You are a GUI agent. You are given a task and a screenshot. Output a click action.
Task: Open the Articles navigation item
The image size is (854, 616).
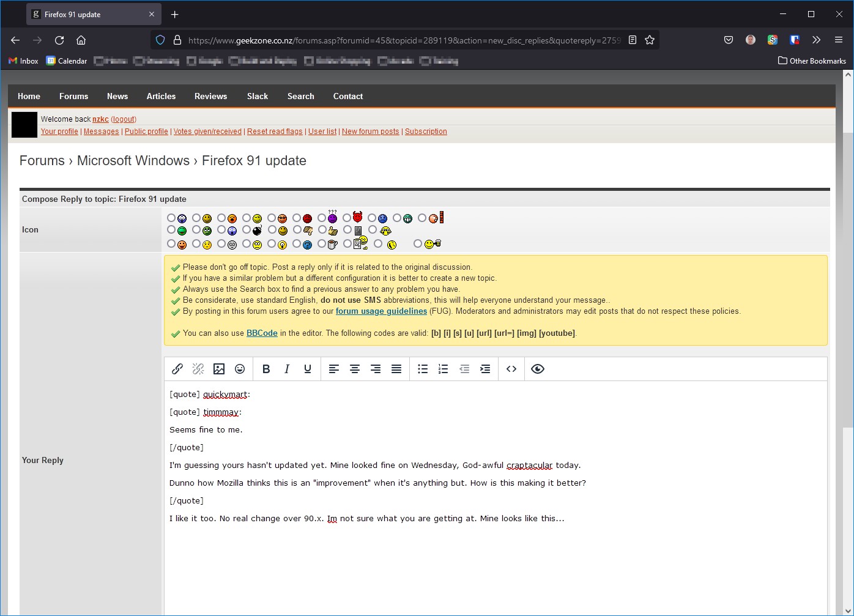[x=161, y=96]
